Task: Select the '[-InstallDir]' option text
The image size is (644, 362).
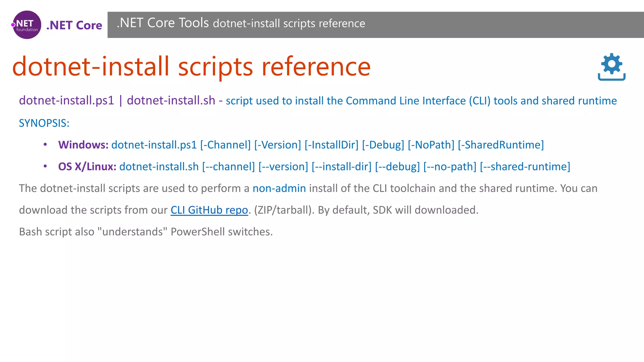Action: pos(331,145)
